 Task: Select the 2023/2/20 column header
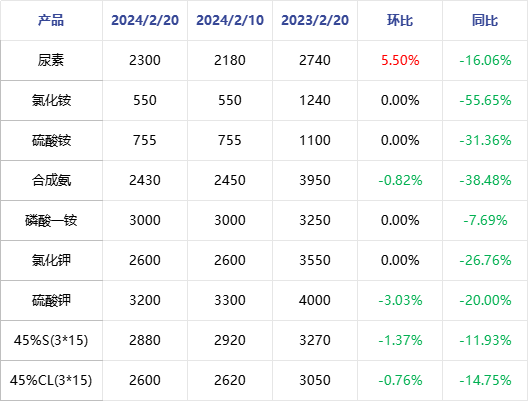point(315,20)
